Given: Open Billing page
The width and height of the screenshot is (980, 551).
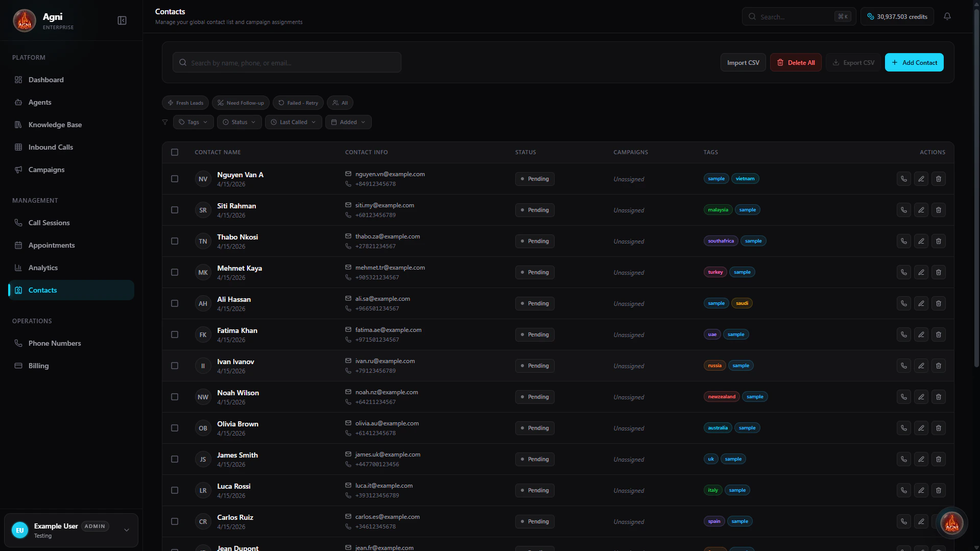Looking at the screenshot, I should pyautogui.click(x=71, y=366).
